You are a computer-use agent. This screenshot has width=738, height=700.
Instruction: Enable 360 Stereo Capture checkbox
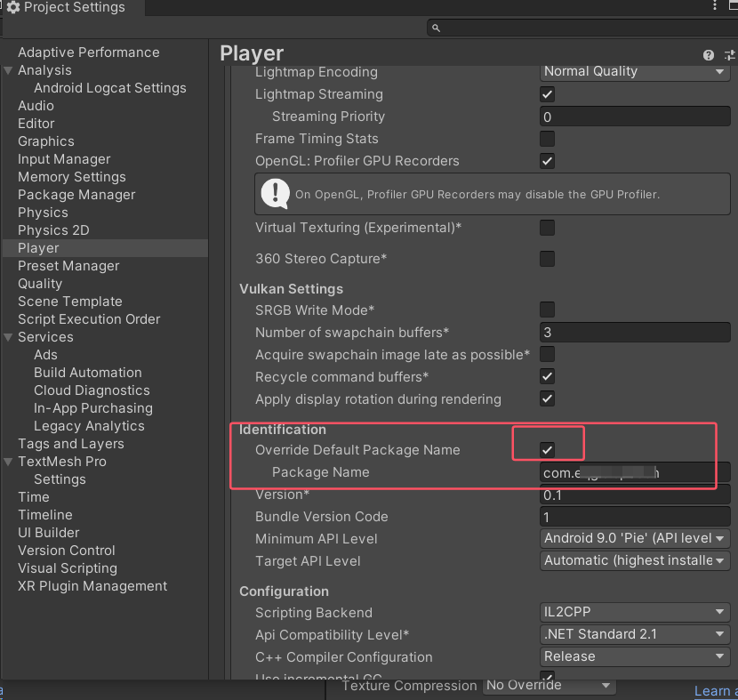click(547, 259)
